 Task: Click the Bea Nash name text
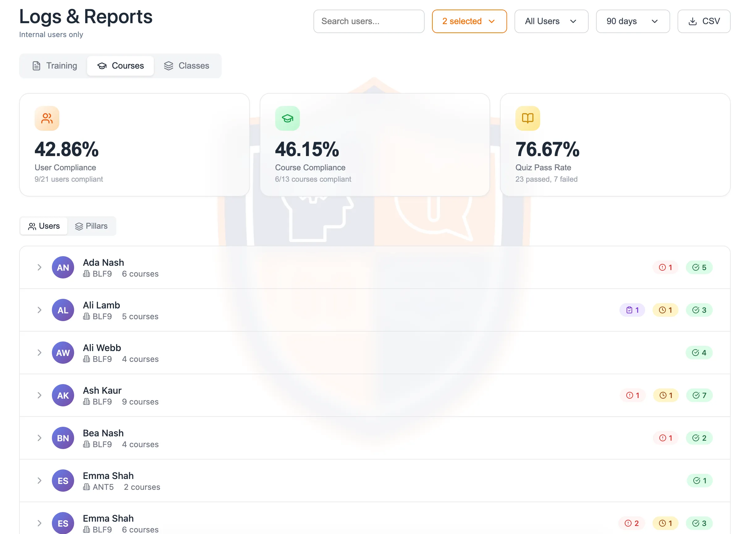tap(103, 433)
